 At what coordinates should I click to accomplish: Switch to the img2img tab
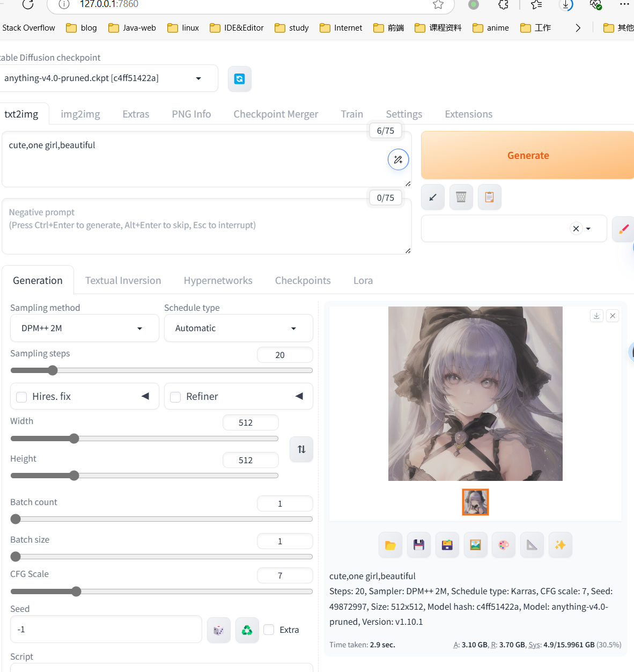click(80, 114)
